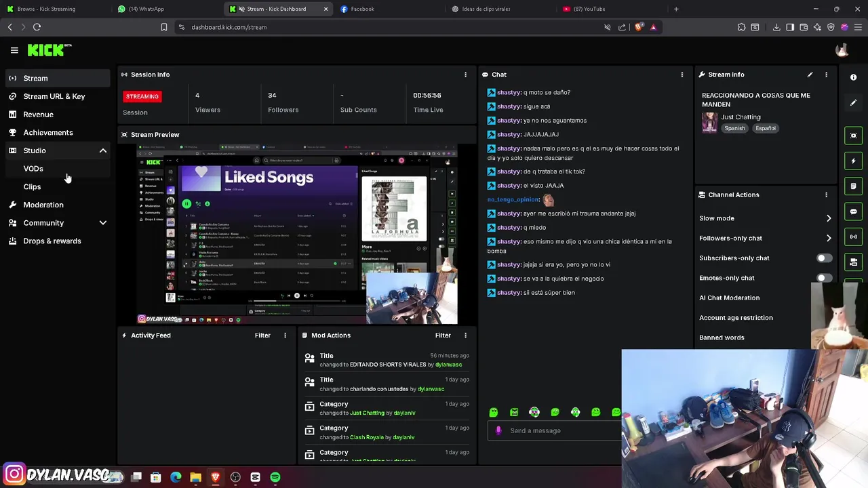This screenshot has height=488, width=868.
Task: Click the purple microphone icon in chat input
Action: coord(498,430)
